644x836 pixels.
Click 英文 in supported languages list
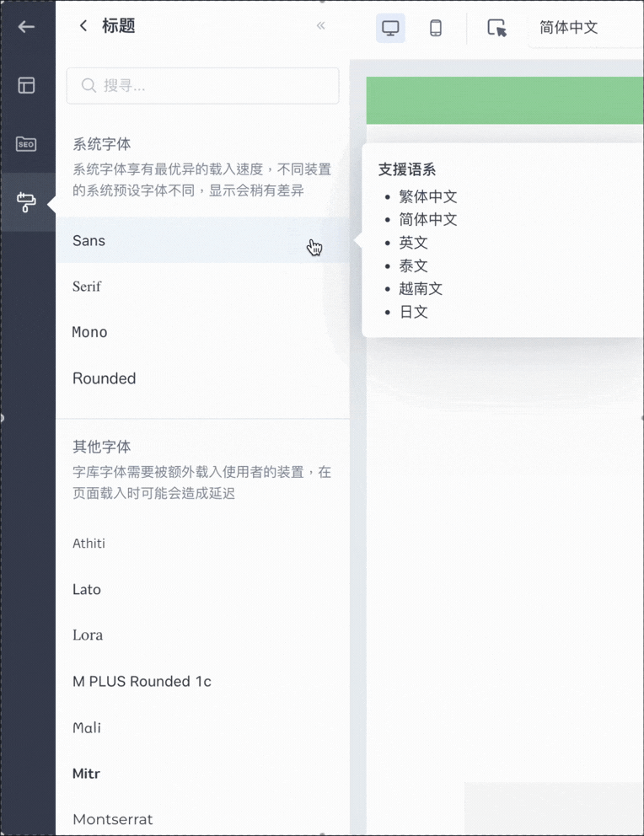413,243
